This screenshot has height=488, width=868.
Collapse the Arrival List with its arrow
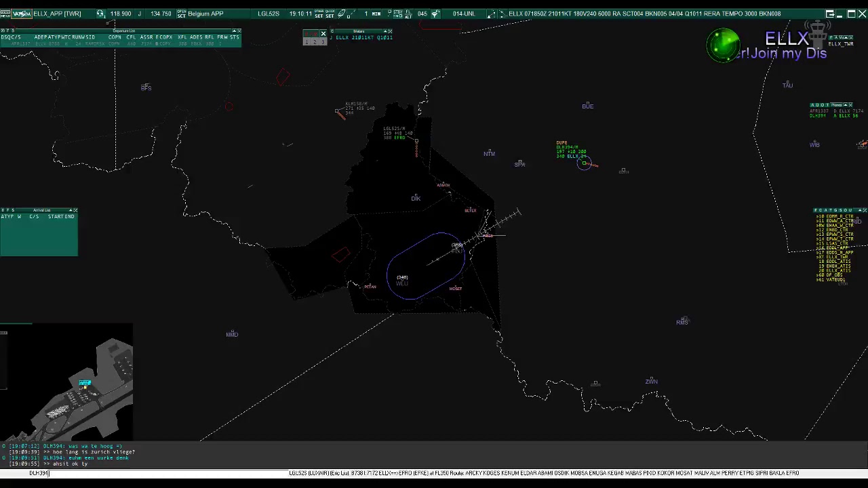(70, 210)
